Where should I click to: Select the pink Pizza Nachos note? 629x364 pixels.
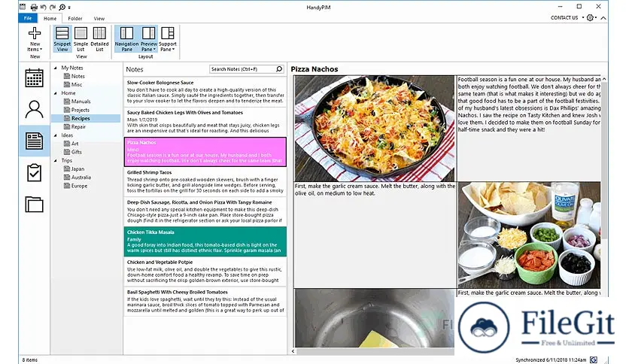pyautogui.click(x=205, y=152)
